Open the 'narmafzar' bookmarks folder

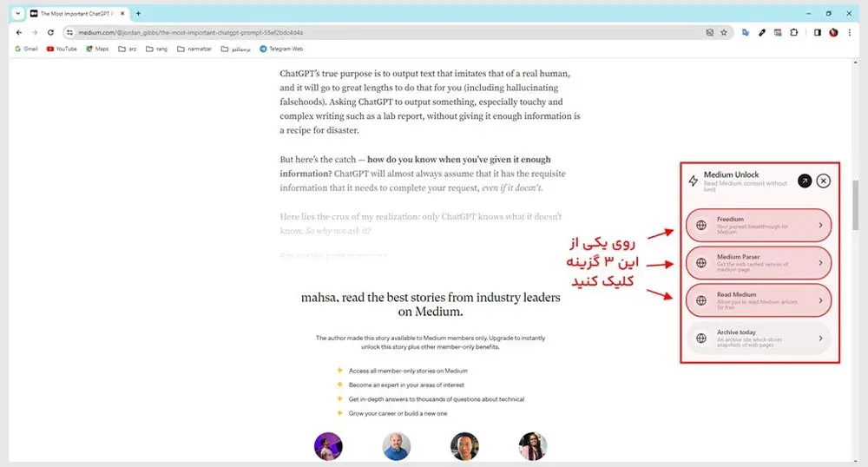coord(194,49)
